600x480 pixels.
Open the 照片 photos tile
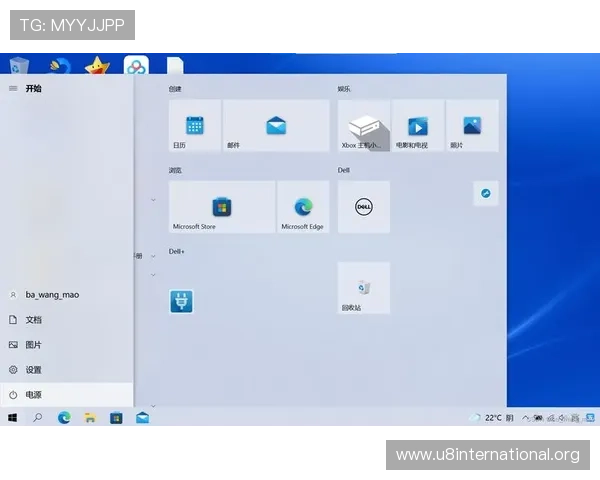click(472, 126)
